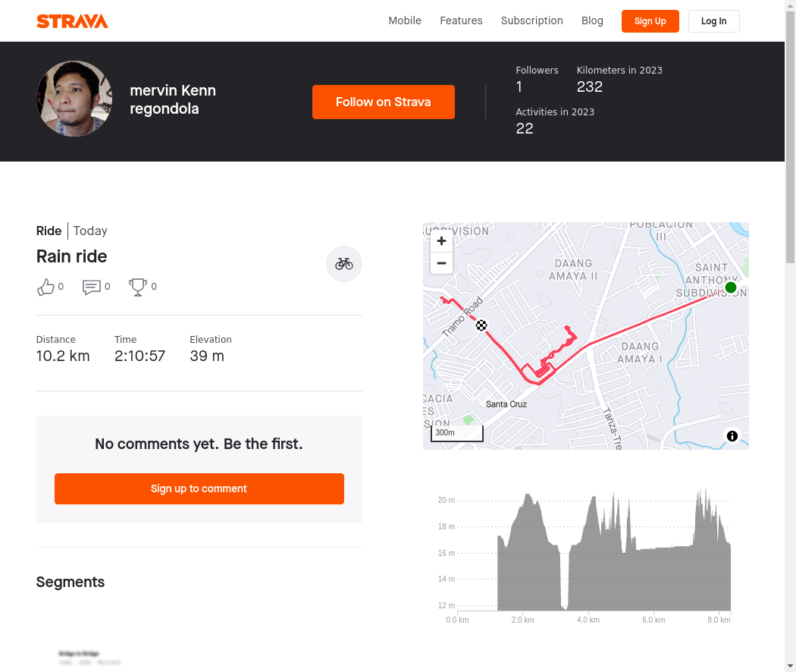Open the Blog link
This screenshot has width=796, height=672.
(592, 21)
